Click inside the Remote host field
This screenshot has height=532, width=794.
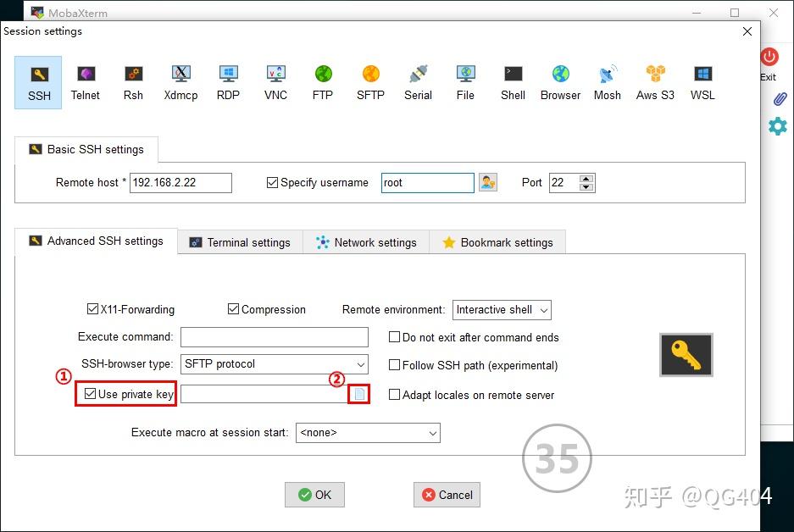point(180,182)
